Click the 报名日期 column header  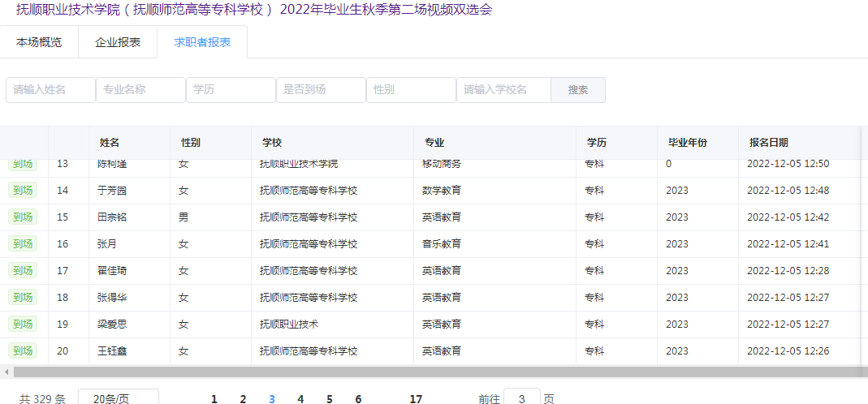pos(768,143)
